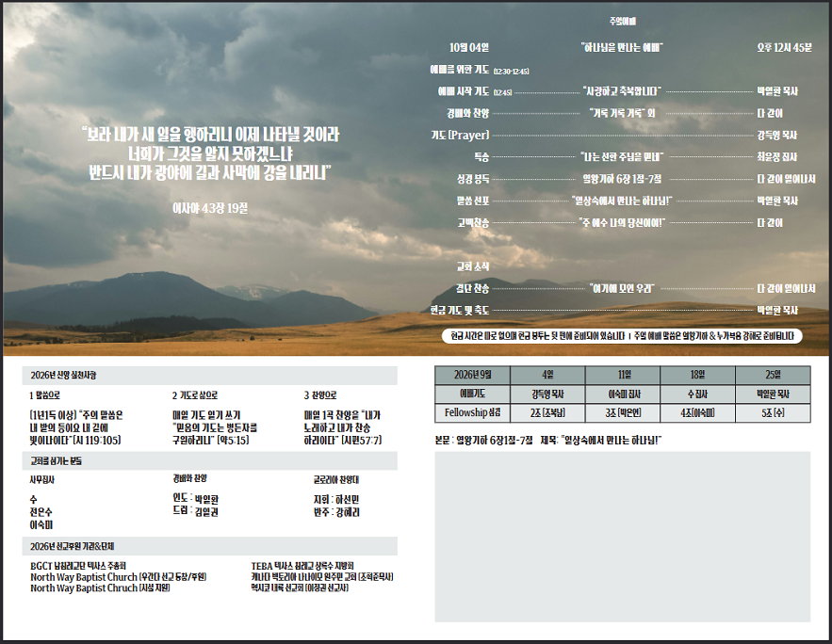Image resolution: width=832 pixels, height=644 pixels.
Task: Click the "주일예배" heading
Action: click(x=623, y=22)
